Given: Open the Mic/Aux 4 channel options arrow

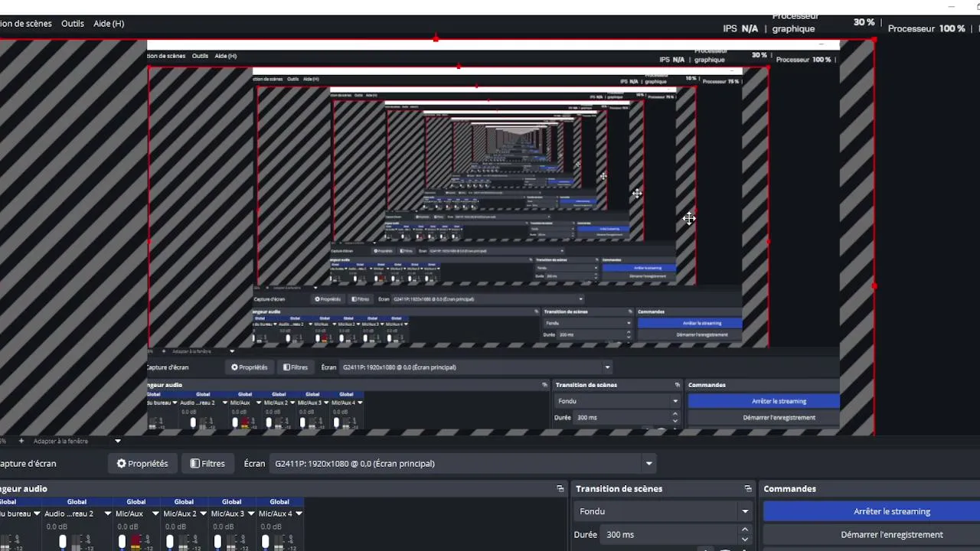Looking at the screenshot, I should tap(299, 514).
